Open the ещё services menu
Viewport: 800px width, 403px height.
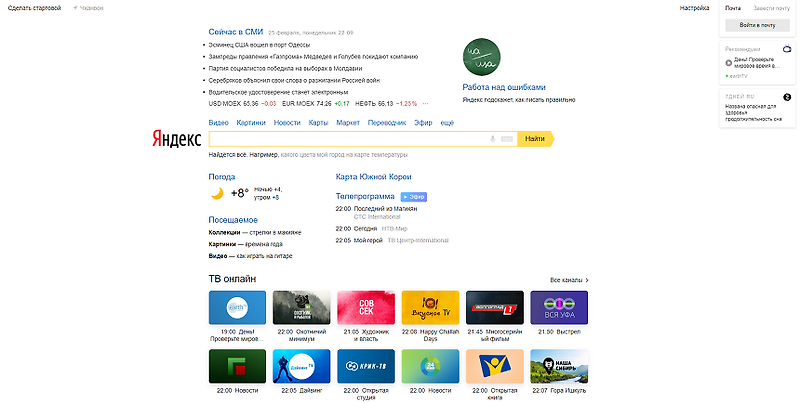point(447,123)
